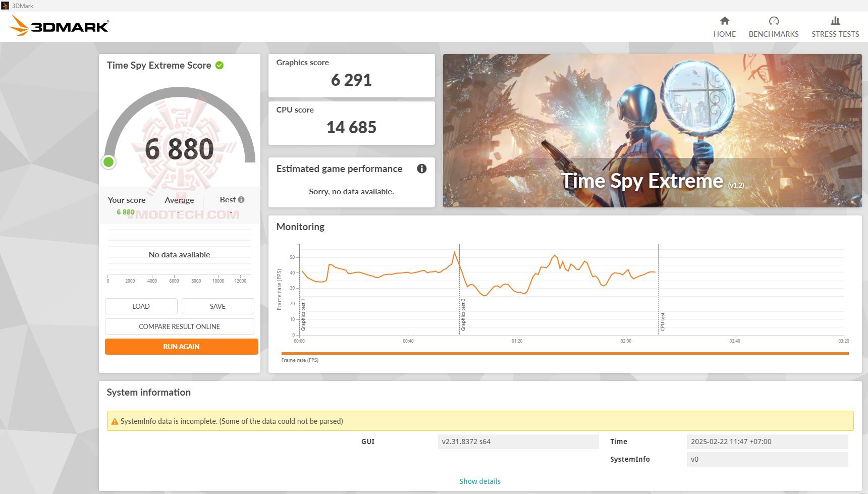Click SAVE to store the result
The width and height of the screenshot is (868, 494).
(218, 306)
